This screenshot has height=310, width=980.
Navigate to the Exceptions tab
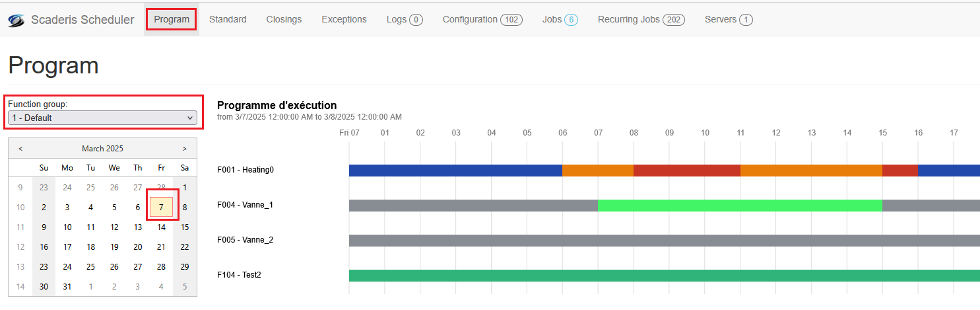click(x=344, y=19)
